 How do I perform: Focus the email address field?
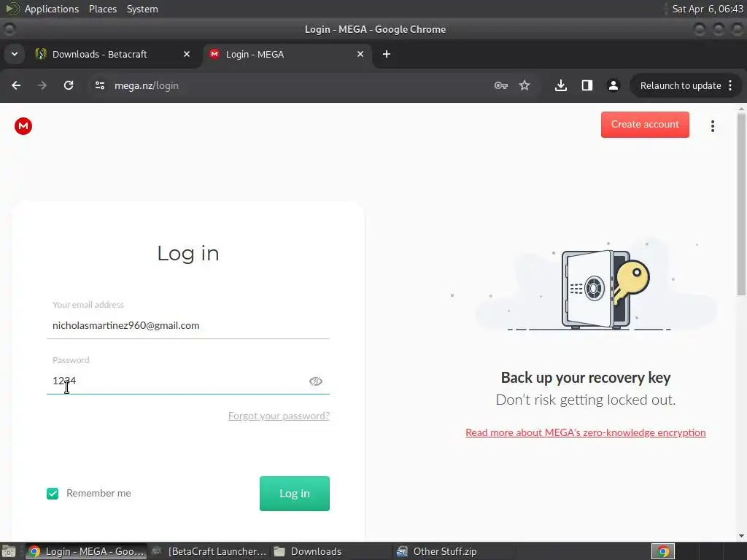(188, 326)
